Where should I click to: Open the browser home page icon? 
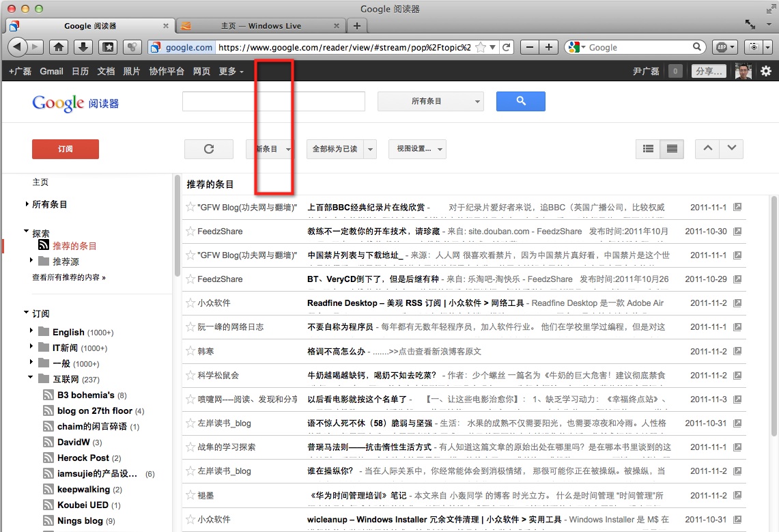pos(59,47)
